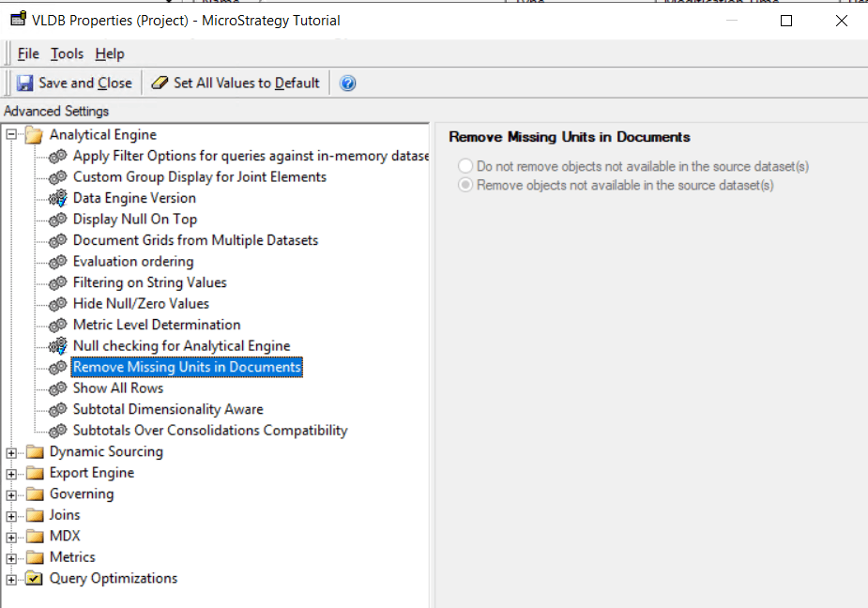Click the MDX folder icon
The image size is (868, 608).
[35, 536]
